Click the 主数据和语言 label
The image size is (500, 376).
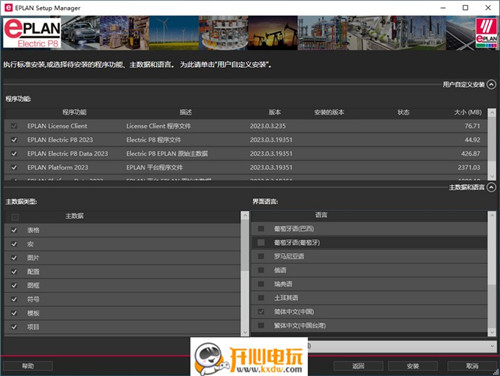click(x=467, y=187)
